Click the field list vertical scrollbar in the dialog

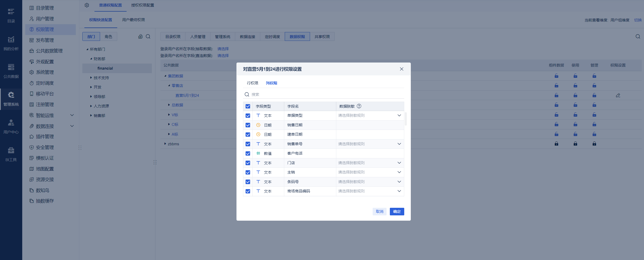point(406,119)
